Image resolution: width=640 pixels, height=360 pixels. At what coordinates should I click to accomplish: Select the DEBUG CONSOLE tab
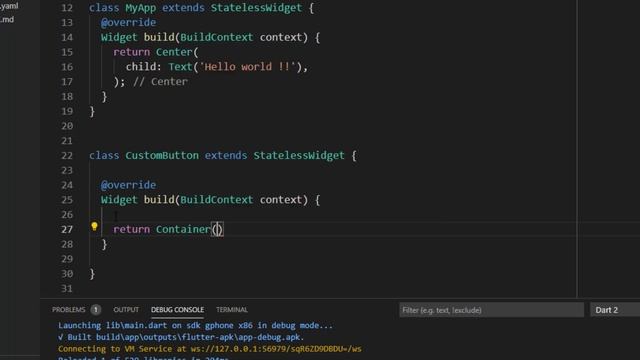(177, 310)
